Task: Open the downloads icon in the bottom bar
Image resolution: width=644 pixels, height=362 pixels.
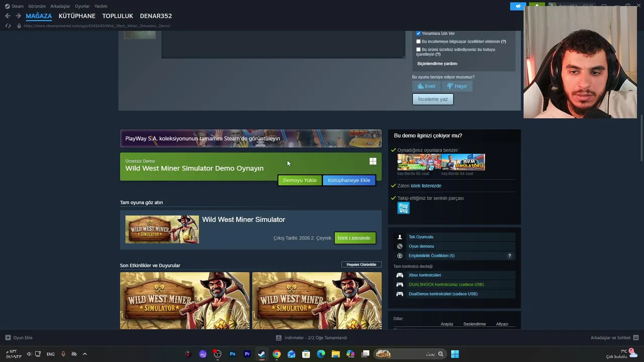Action: [x=279, y=338]
